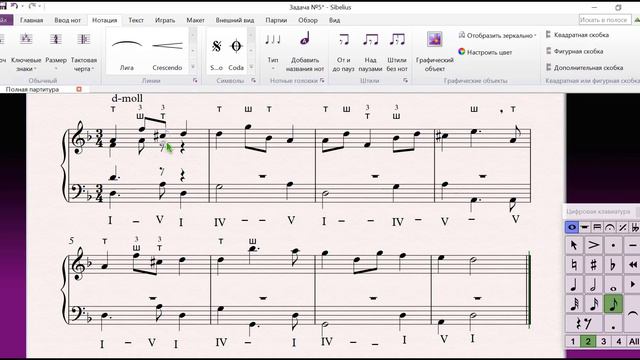Select the quarter note on the keypad
Screen dimensions: 640x360
click(574, 284)
